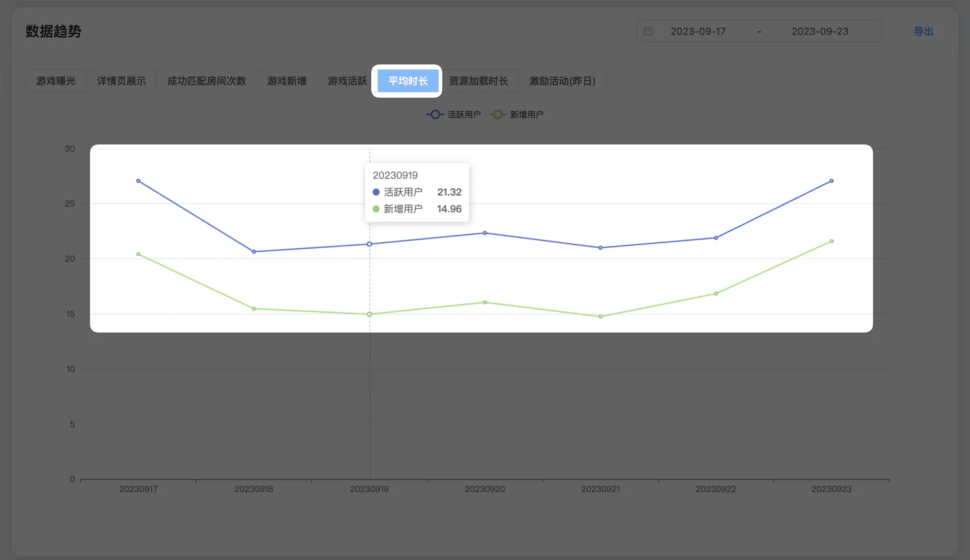Click the 新增用户 data point for 20230917
Image resolution: width=970 pixels, height=560 pixels.
tap(138, 254)
